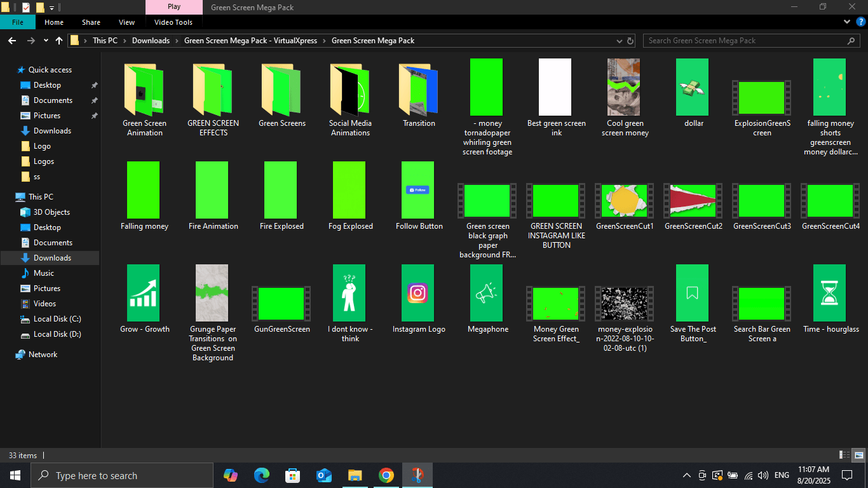Screen dimensions: 868x488
Task: Open the address bar history dropdown
Action: 620,41
